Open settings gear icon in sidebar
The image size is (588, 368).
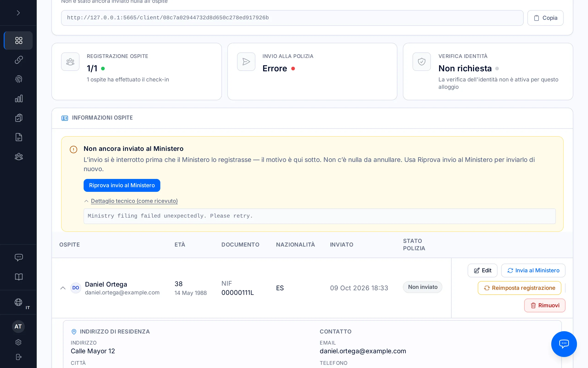point(18,342)
